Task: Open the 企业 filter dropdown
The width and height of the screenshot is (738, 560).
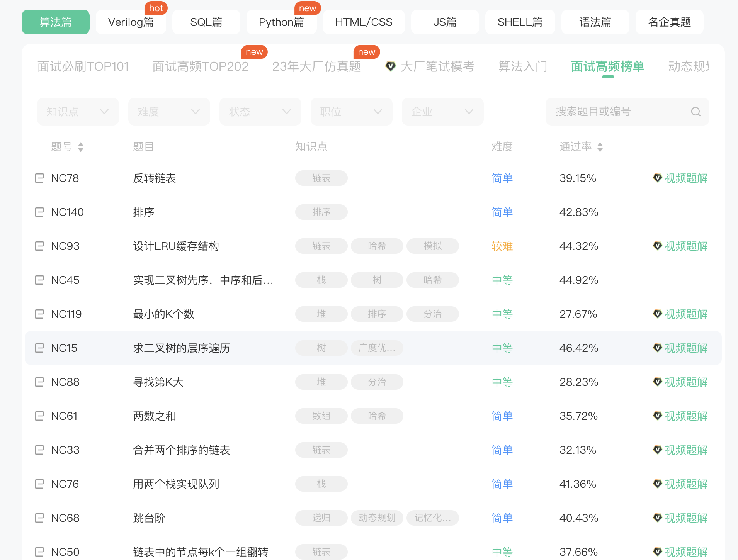Action: [x=442, y=112]
